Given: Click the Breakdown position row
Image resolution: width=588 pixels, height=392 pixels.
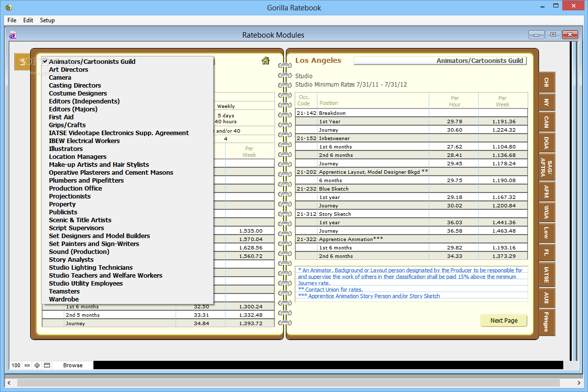Looking at the screenshot, I should click(x=411, y=113).
